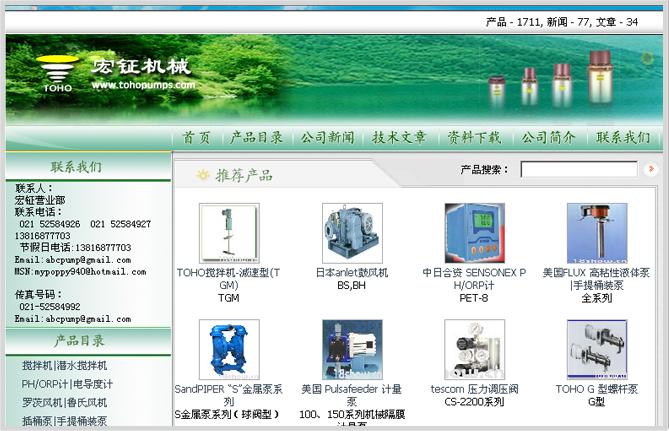Image resolution: width=669 pixels, height=431 pixels.
Task: Click the Email abcpump@gmail.com under 联系电话
Action: 73,260
